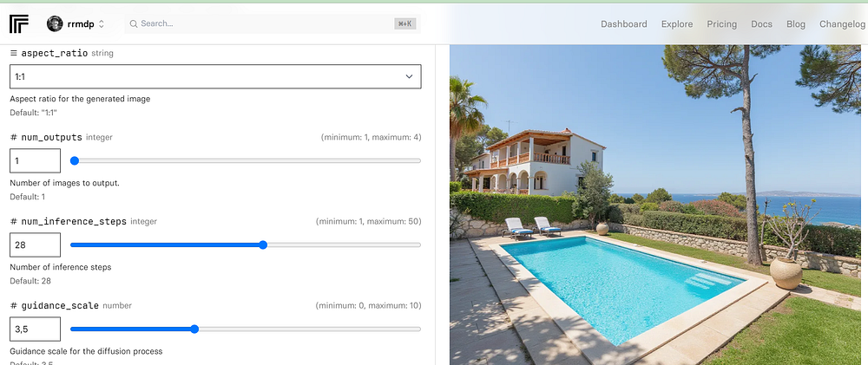Click the search magnifier icon
This screenshot has height=365, width=868.
click(134, 23)
